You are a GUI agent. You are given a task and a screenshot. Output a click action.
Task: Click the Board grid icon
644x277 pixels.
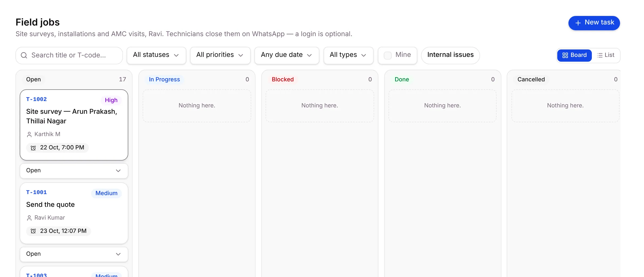point(565,55)
